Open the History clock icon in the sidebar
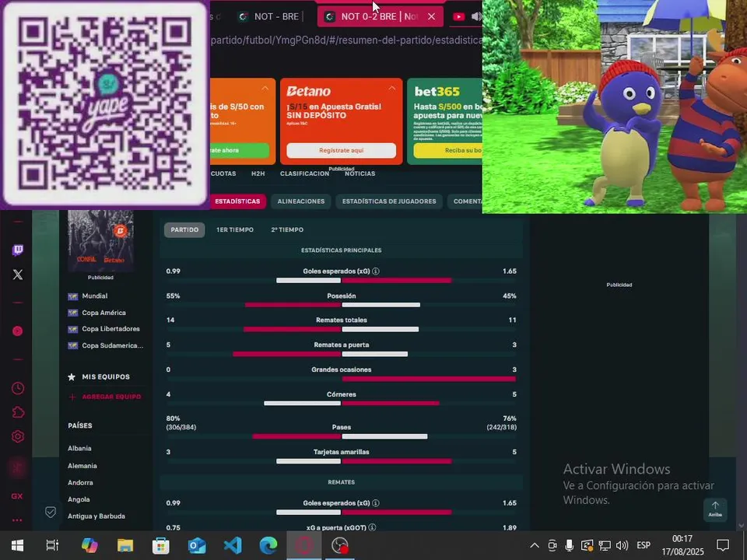Image resolution: width=747 pixels, height=560 pixels. [18, 388]
